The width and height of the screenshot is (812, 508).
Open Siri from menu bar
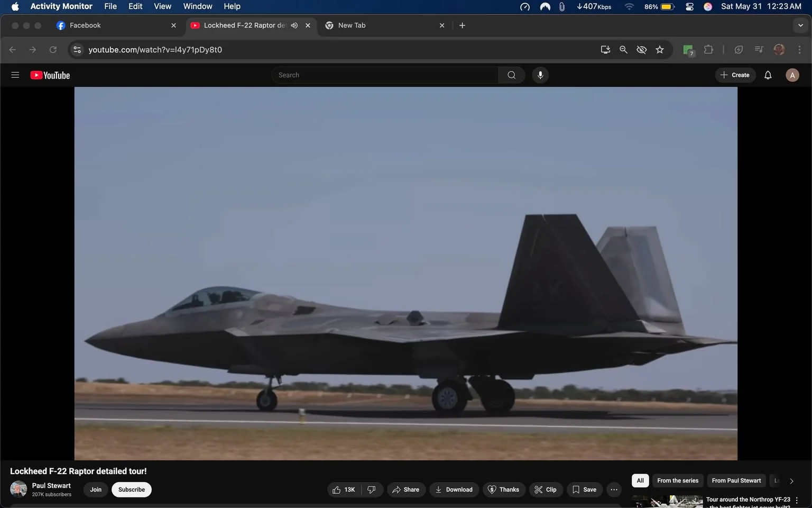(708, 6)
